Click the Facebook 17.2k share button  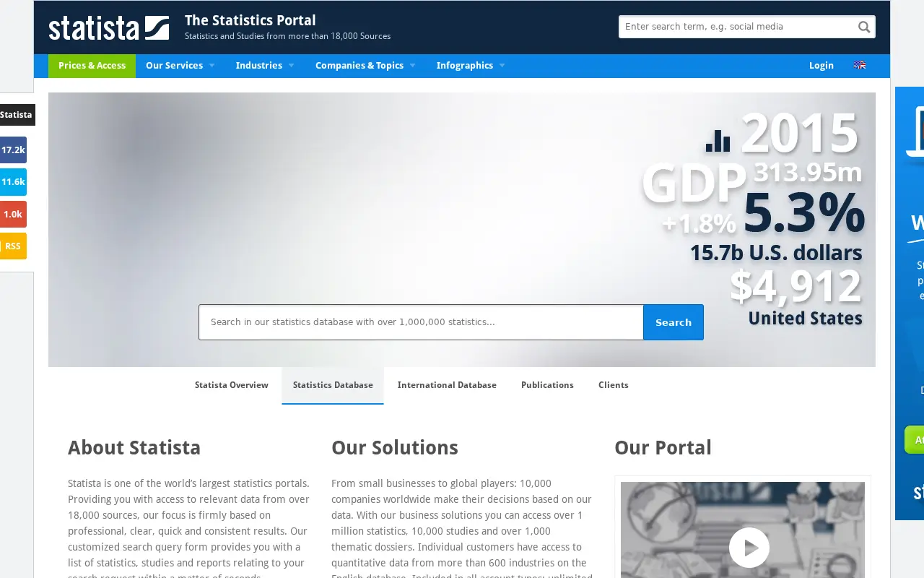pyautogui.click(x=13, y=150)
